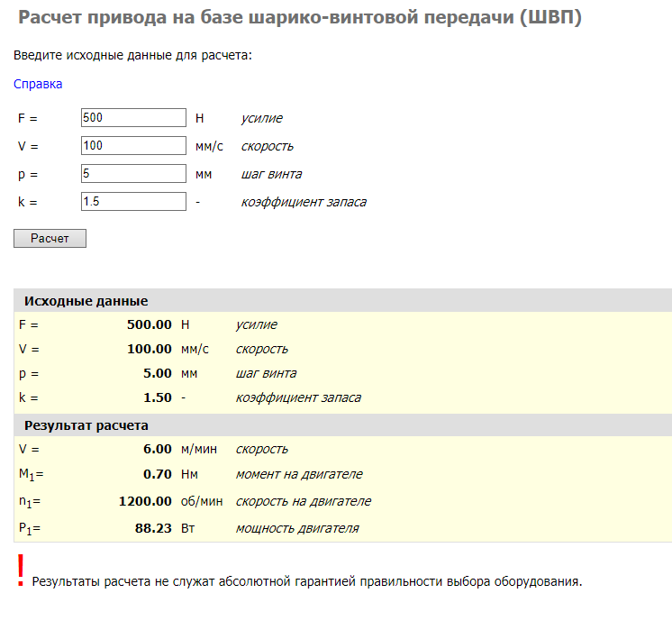Click the disclaimer text about результаты расчета
672x639 pixels.
tap(307, 581)
